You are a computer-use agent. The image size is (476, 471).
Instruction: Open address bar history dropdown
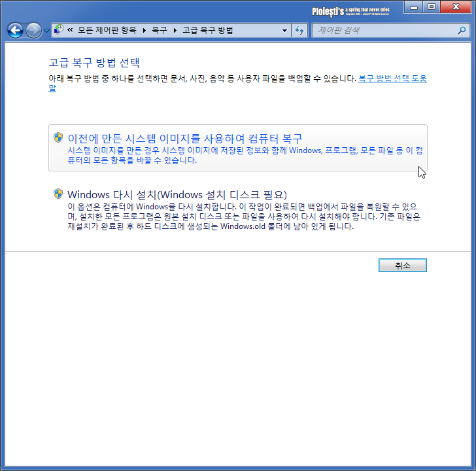point(284,30)
